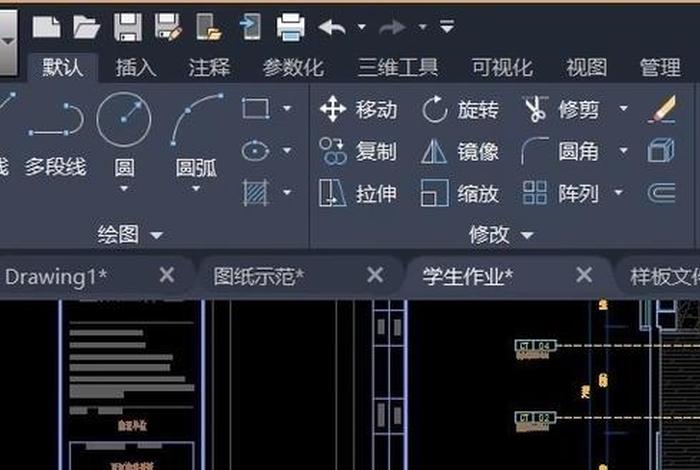
Task: Open the 圆角 dropdown arrow
Action: (x=623, y=150)
